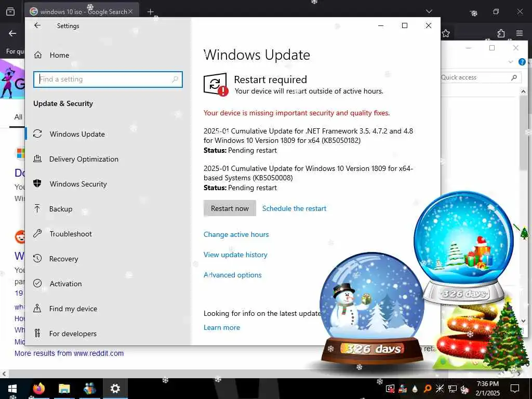Expand Explorer ribbon chevron
Image resolution: width=532 pixels, height=399 pixels.
tap(511, 62)
